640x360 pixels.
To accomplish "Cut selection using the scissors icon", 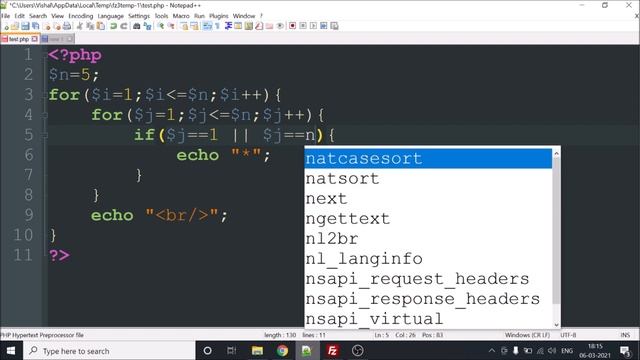I will click(80, 26).
